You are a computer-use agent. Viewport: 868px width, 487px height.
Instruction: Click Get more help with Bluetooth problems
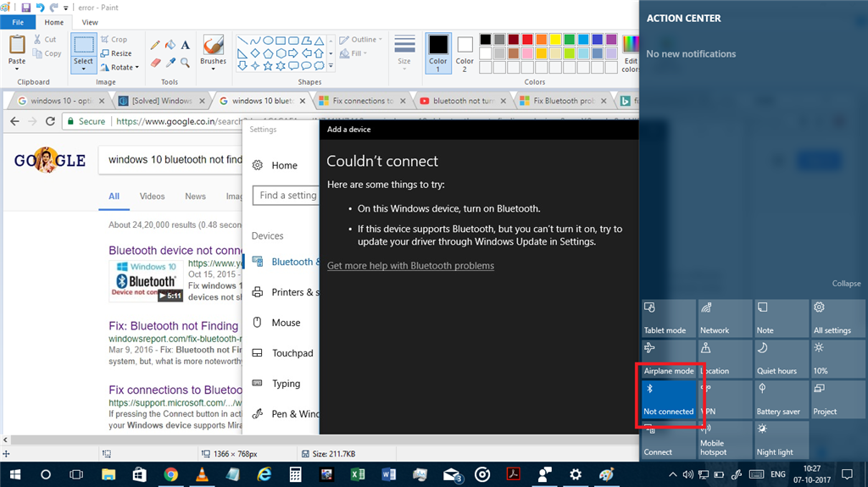[x=410, y=266]
